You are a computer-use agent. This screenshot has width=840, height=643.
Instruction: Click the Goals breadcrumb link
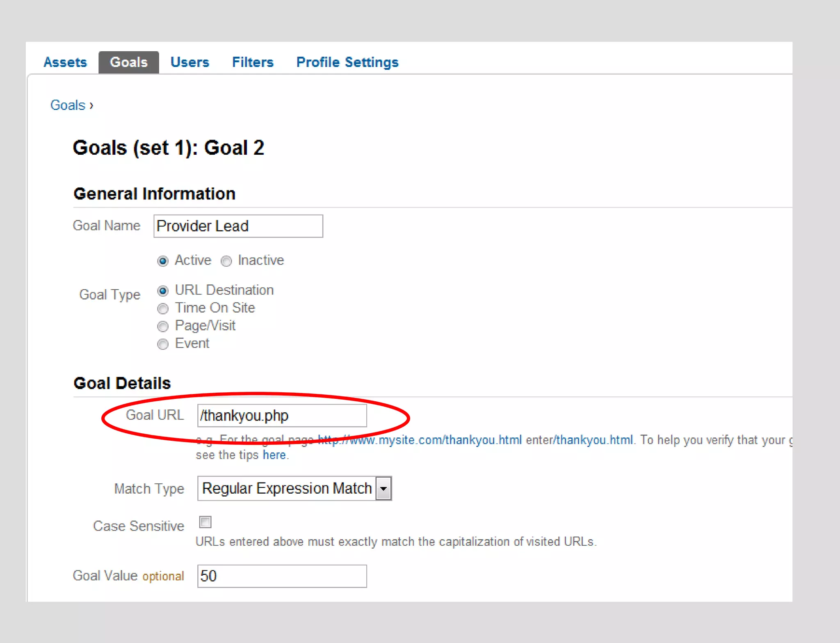pos(68,105)
